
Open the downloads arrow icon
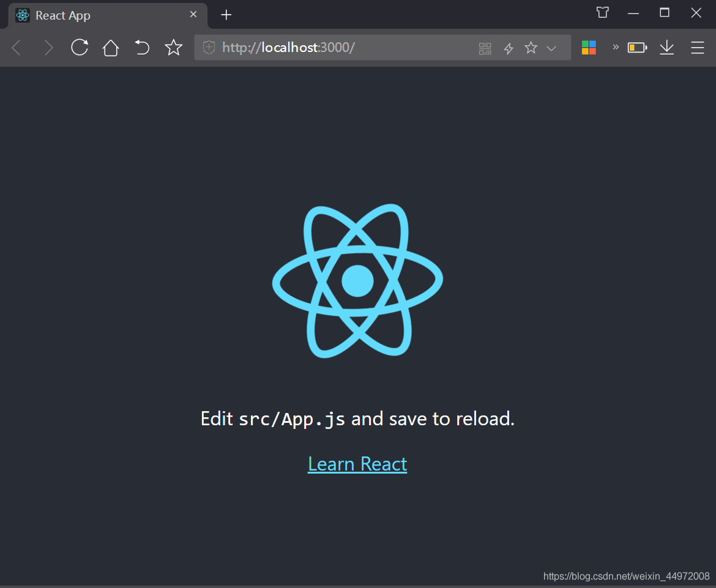(666, 47)
